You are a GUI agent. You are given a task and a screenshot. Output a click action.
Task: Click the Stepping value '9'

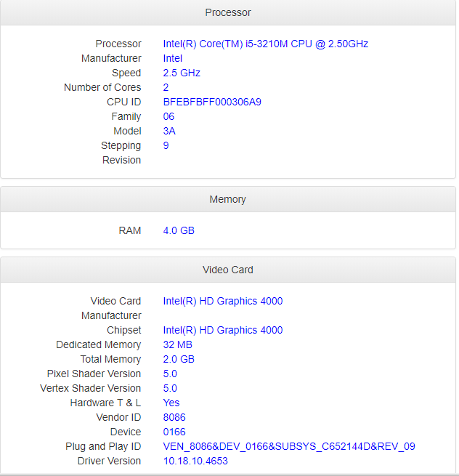[166, 145]
